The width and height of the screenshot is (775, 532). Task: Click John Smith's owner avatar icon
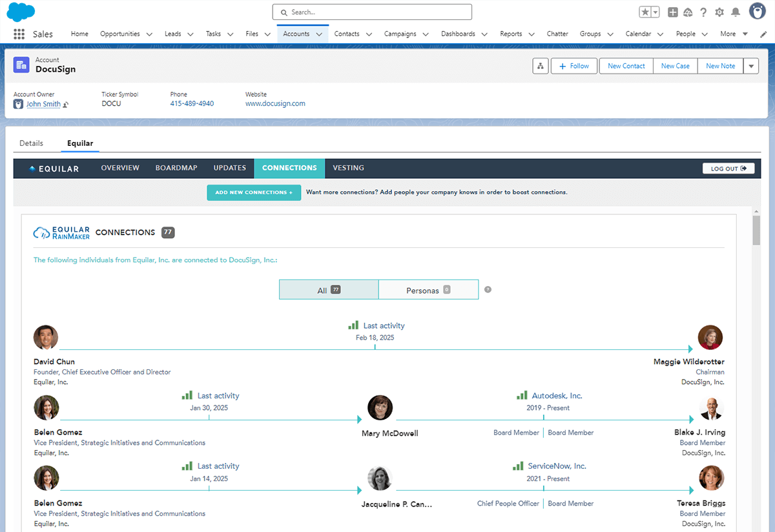[x=19, y=104]
